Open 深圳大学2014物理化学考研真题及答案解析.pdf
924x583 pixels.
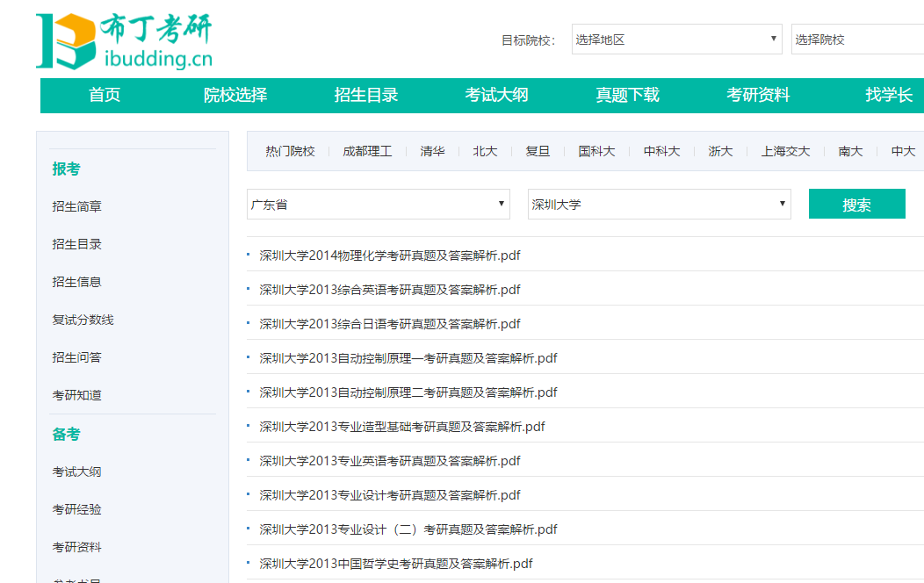(x=389, y=256)
